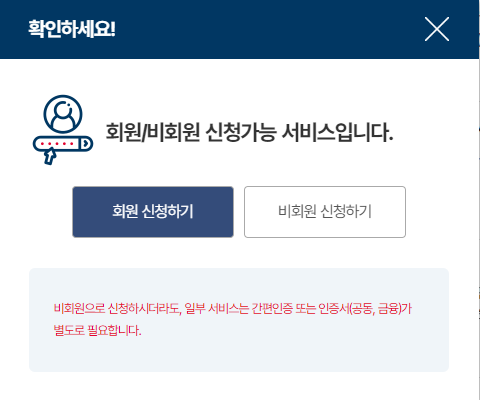Click the small cursor arrow in the illustration
The height and width of the screenshot is (400, 480).
49,157
